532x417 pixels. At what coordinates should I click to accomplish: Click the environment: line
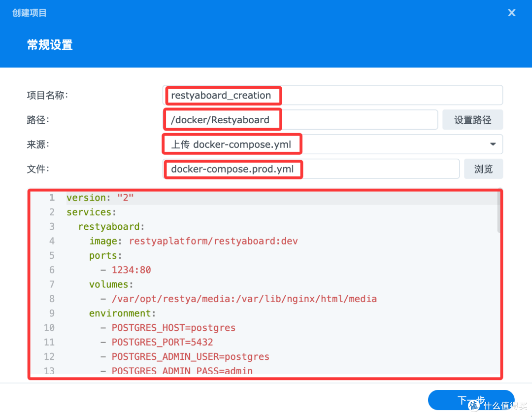click(123, 313)
